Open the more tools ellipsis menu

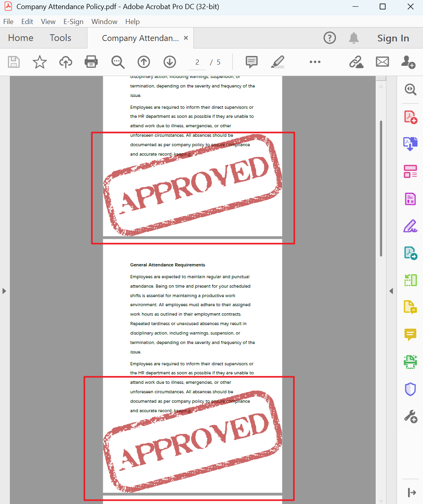pyautogui.click(x=315, y=62)
